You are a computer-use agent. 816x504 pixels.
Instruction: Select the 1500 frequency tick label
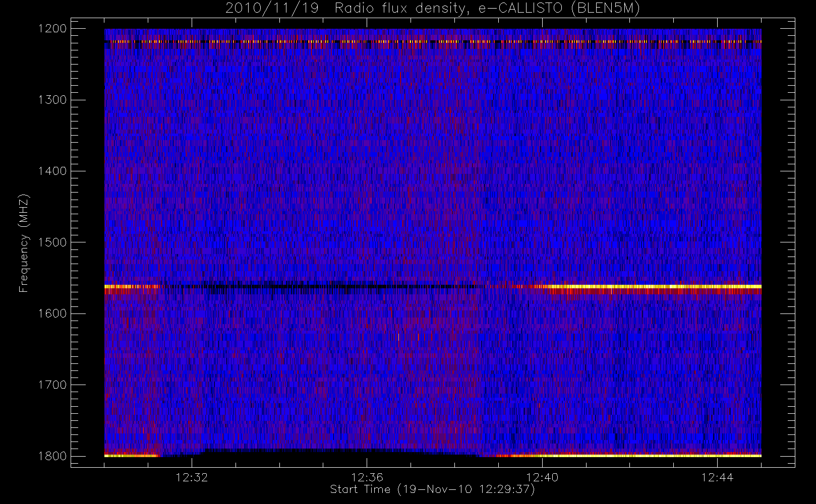pos(52,242)
